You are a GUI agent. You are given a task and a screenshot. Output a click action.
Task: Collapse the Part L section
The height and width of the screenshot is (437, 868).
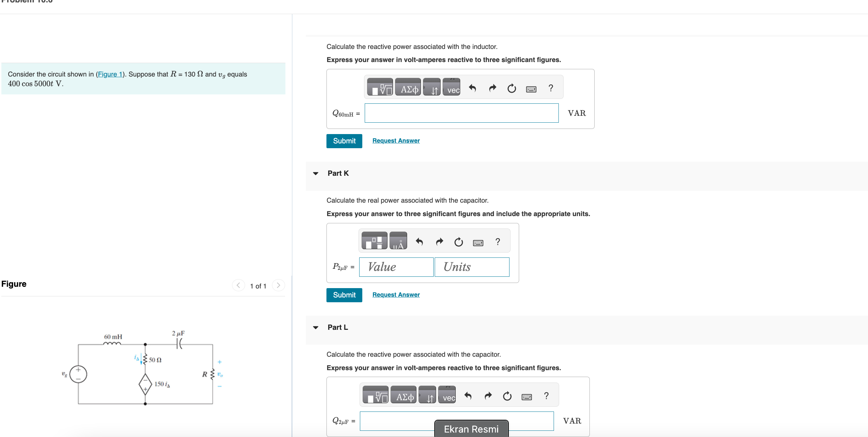pos(316,327)
